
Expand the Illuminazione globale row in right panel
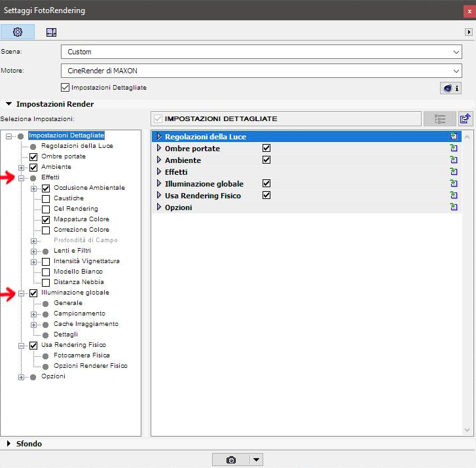(159, 184)
